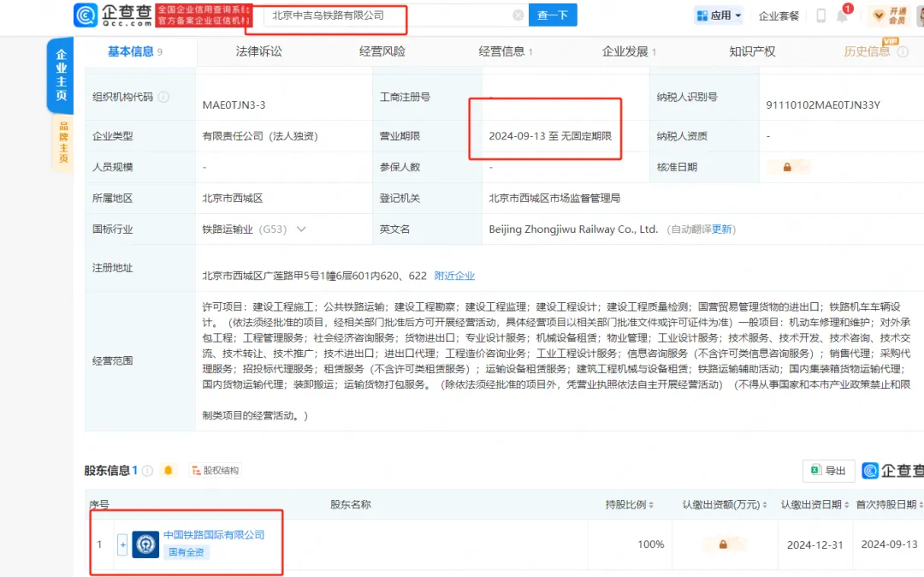Click the taxpayer ID 91110102MAE0TJN33Y
The image size is (924, 577).
click(823, 105)
